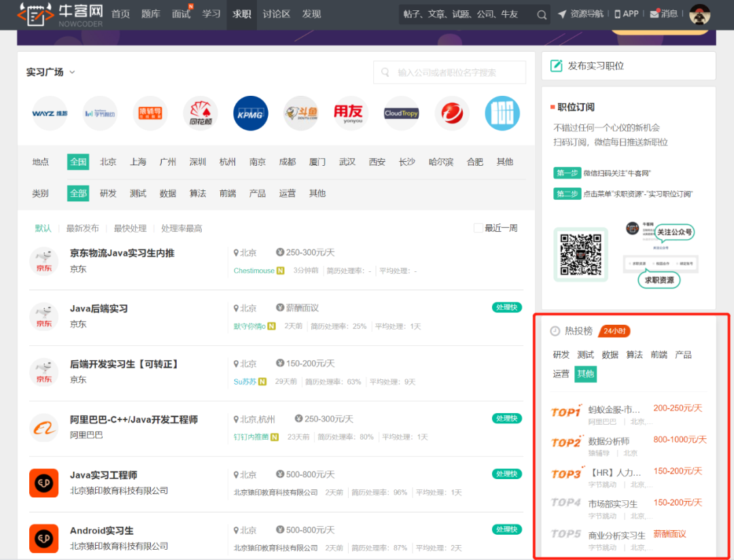Click JD logo beside Java后端实习
Viewport: 734px width, 560px height.
tap(44, 317)
